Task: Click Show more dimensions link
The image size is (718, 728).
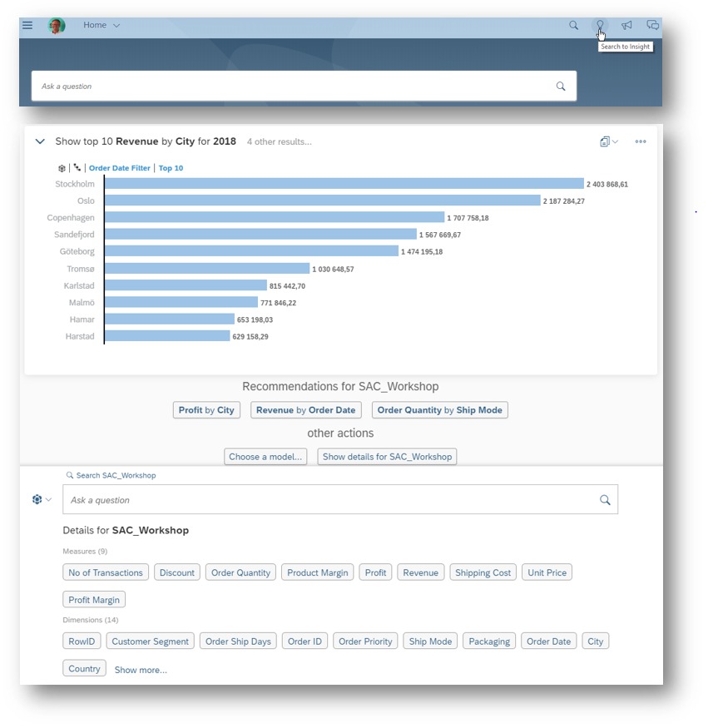Action: (x=141, y=670)
